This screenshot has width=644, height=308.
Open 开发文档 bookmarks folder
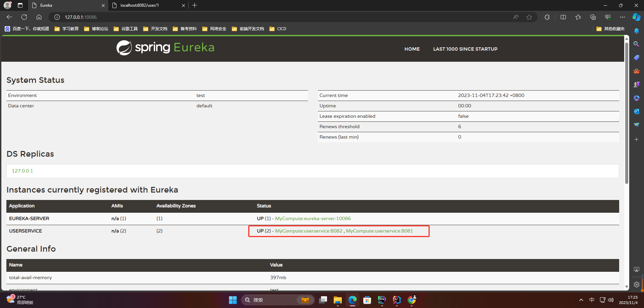coord(155,29)
